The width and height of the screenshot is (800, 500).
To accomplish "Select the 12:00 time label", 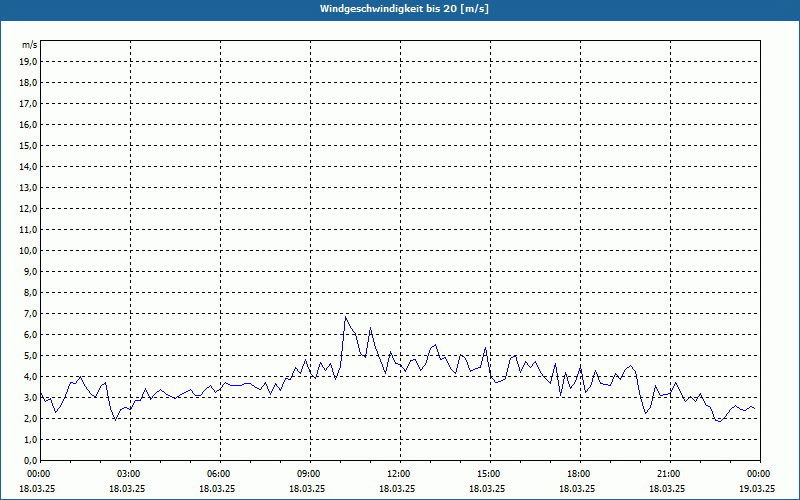I will pyautogui.click(x=399, y=474).
